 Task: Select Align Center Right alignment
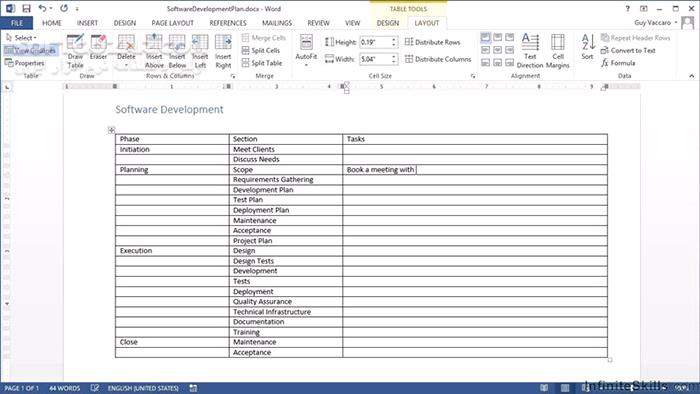[x=509, y=50]
